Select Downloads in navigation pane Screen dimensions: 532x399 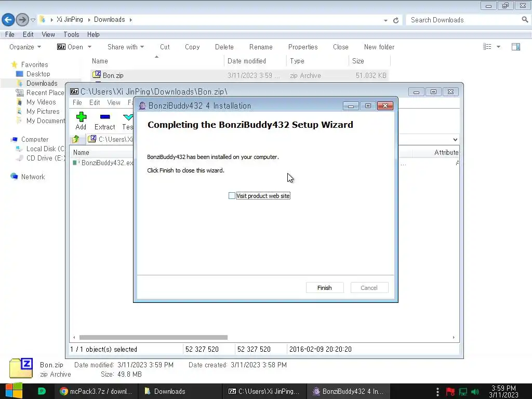(42, 84)
